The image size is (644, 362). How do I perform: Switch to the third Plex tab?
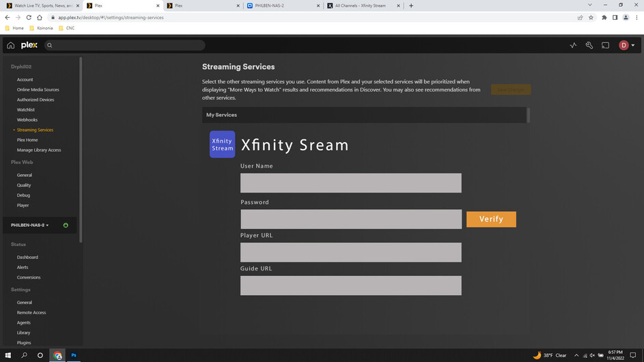click(204, 5)
